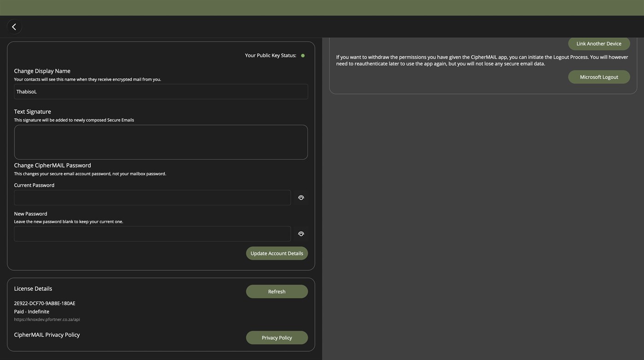The image size is (644, 360).
Task: Click the "Your Public Key Status:" label
Action: [x=271, y=55]
